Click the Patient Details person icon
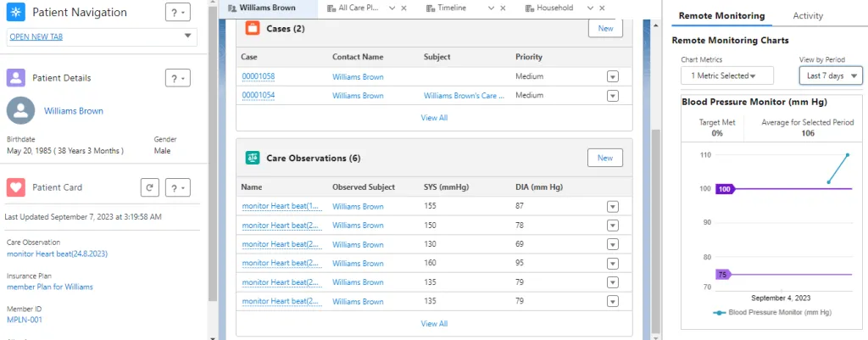The height and width of the screenshot is (340, 868). [15, 78]
